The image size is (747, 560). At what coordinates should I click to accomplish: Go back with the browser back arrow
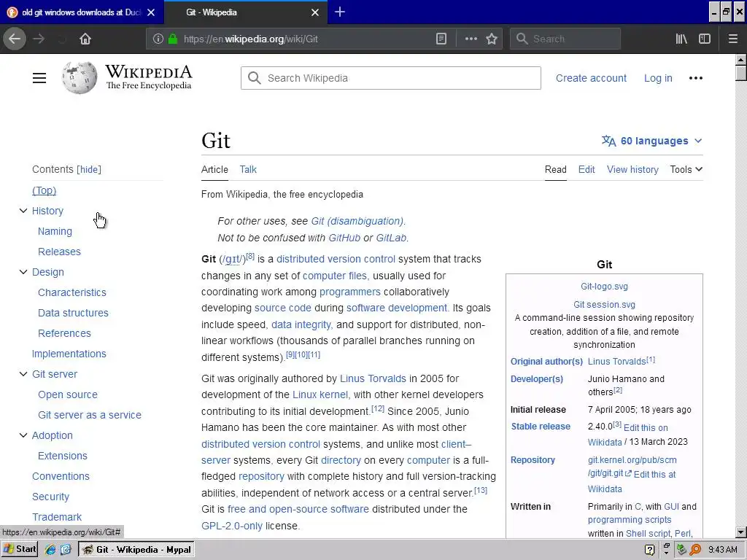(x=15, y=39)
